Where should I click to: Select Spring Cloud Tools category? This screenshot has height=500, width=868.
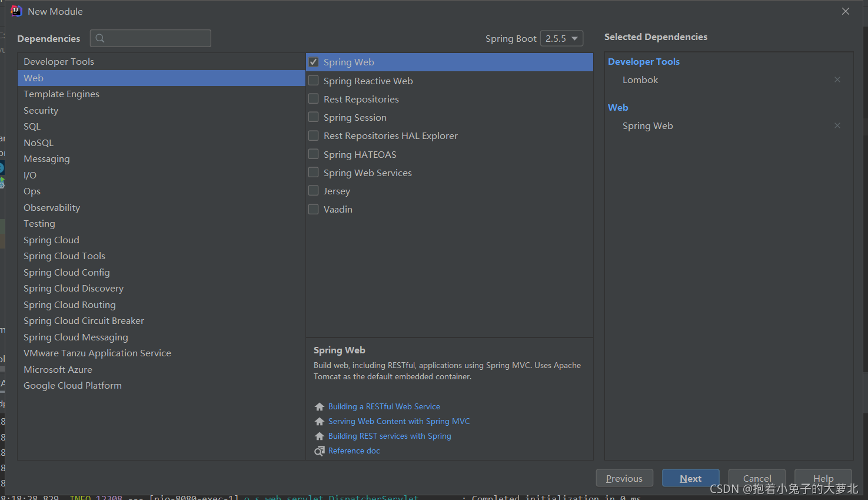161,256
